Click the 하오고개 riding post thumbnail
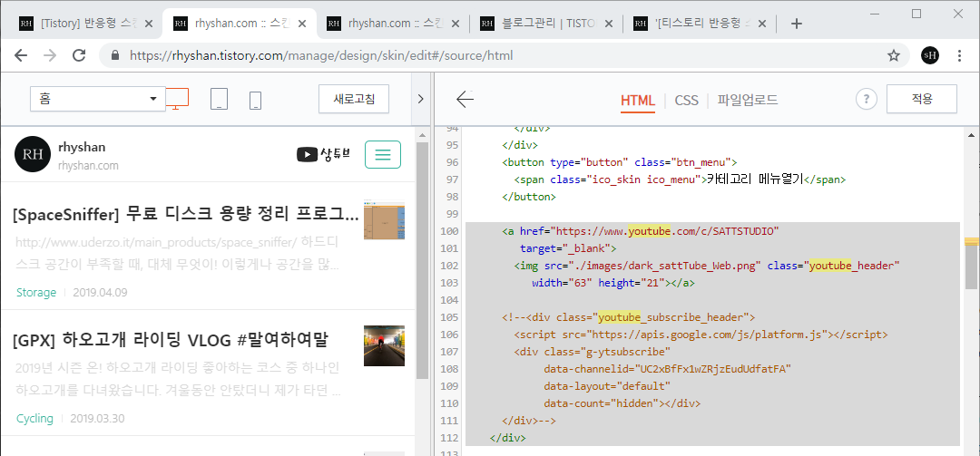This screenshot has width=980, height=456. 385,345
